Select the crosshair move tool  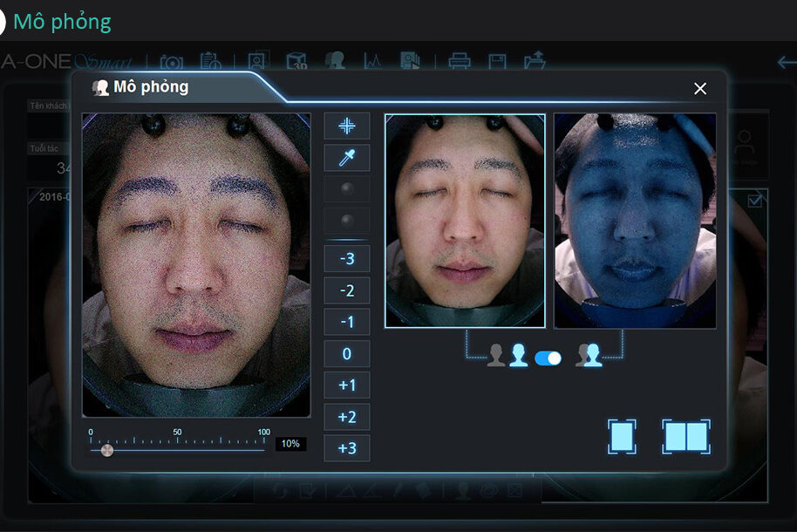pyautogui.click(x=347, y=126)
